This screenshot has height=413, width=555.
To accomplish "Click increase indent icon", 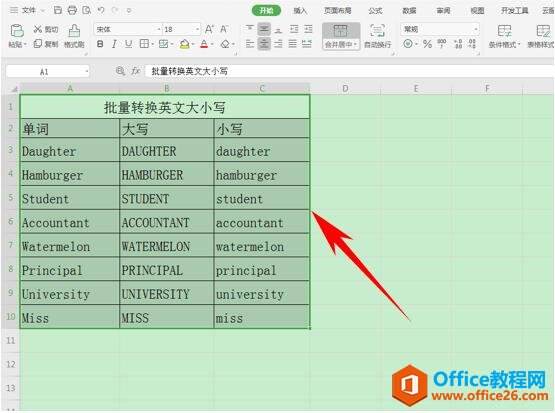I will pyautogui.click(x=308, y=29).
